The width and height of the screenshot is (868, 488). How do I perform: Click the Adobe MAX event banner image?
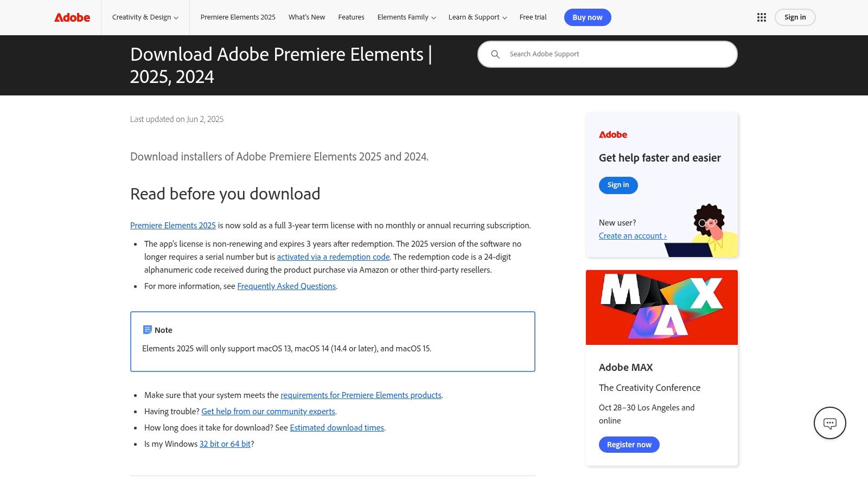[x=661, y=307]
